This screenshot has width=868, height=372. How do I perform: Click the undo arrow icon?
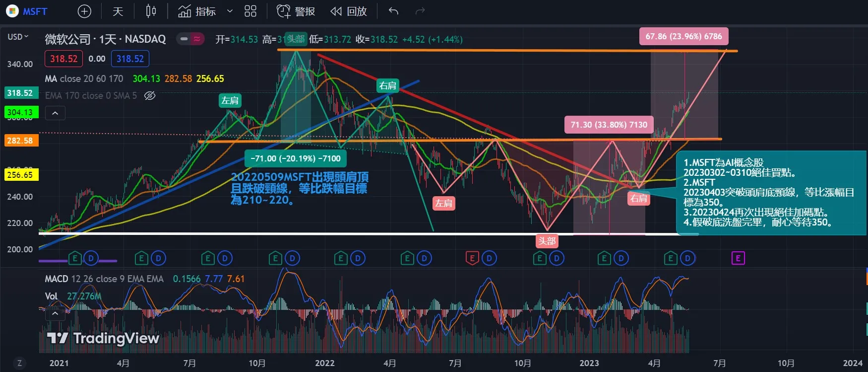(393, 11)
